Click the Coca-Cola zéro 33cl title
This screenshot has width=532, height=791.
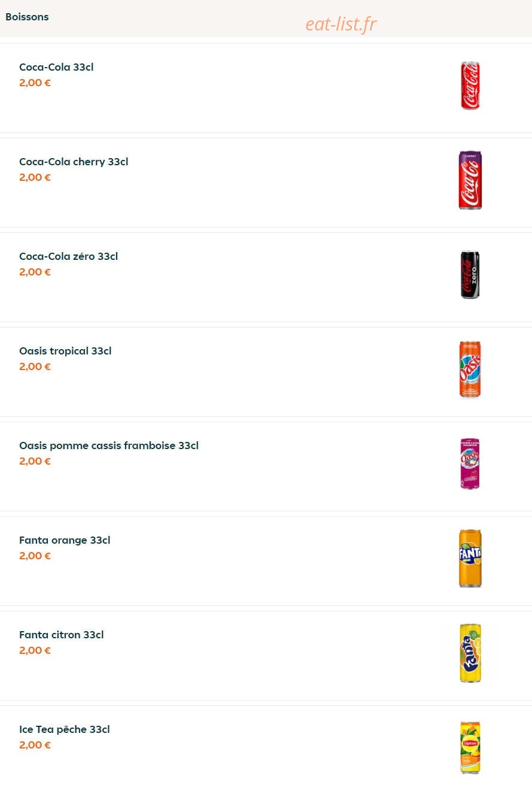click(68, 256)
